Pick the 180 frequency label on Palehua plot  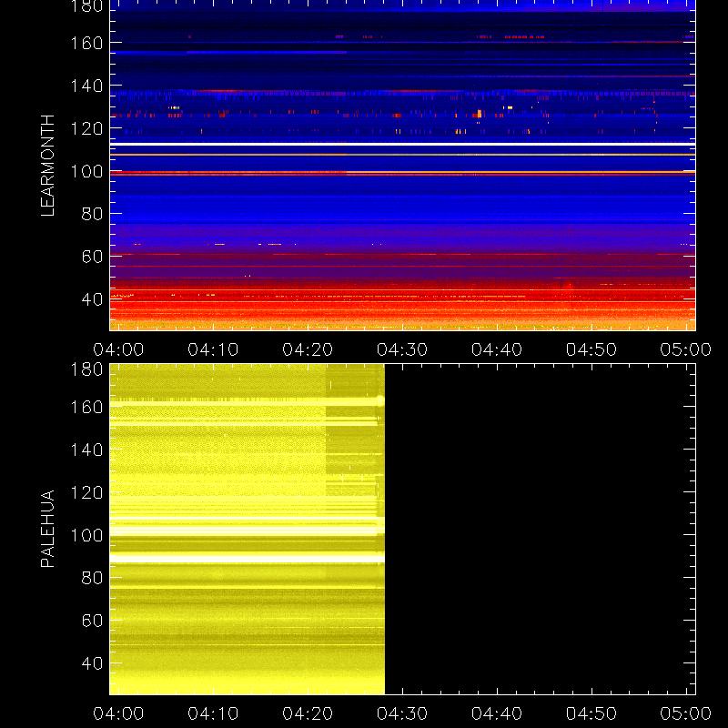86,369
